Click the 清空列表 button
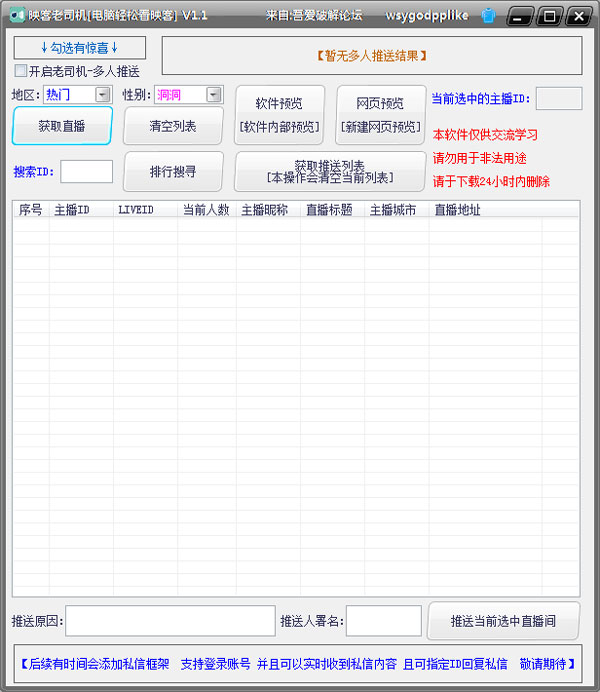Screen dimensions: 600x692 pyautogui.click(x=173, y=126)
